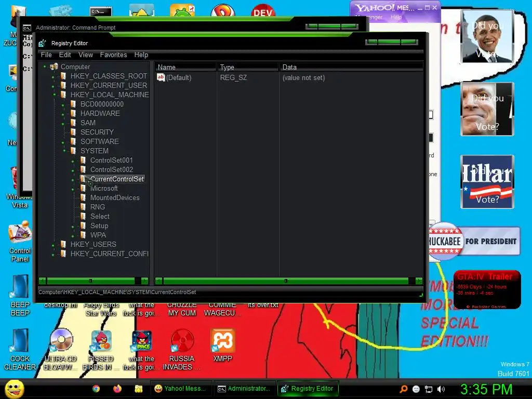The height and width of the screenshot is (399, 532).
Task: Open the network tray icon
Action: pyautogui.click(x=429, y=389)
